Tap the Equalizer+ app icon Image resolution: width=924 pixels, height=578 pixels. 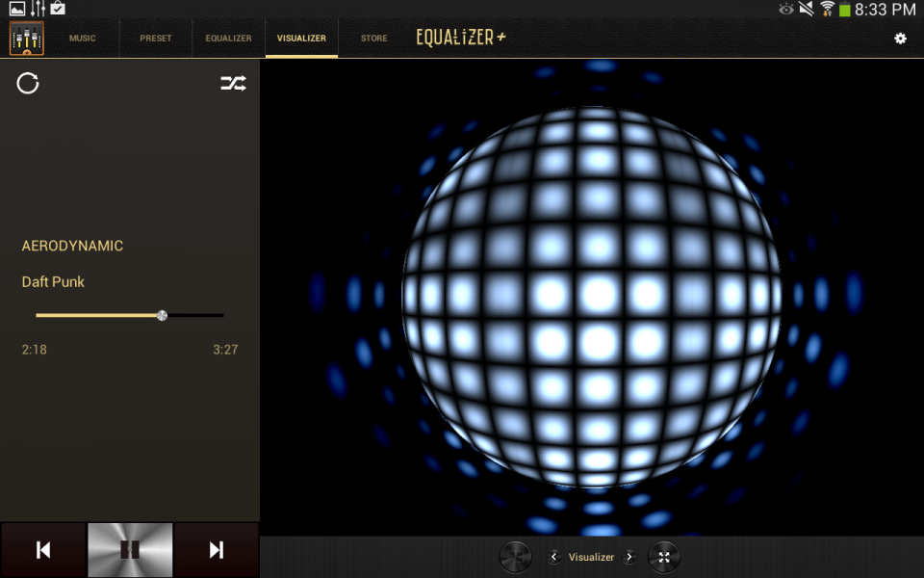[27, 39]
